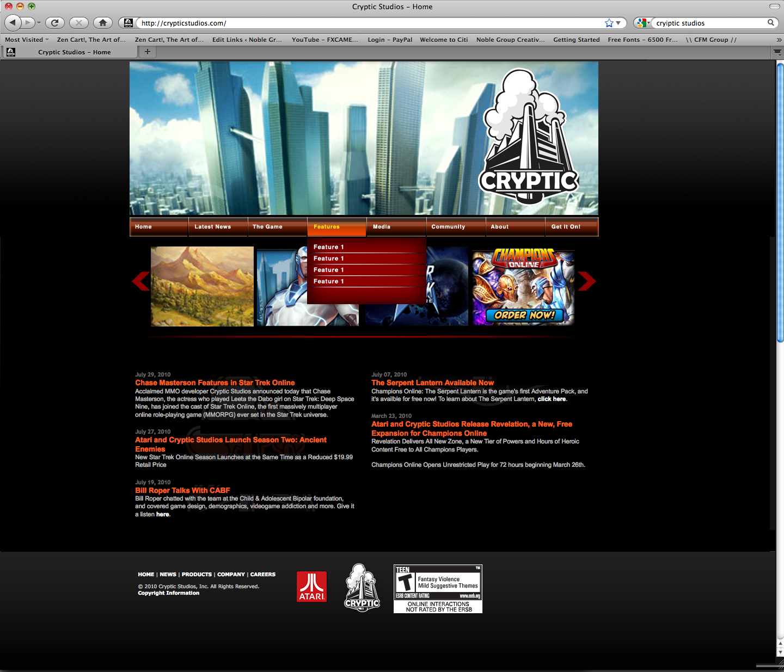The height and width of the screenshot is (672, 784).
Task: Click the Home navigation menu item
Action: pyautogui.click(x=159, y=227)
